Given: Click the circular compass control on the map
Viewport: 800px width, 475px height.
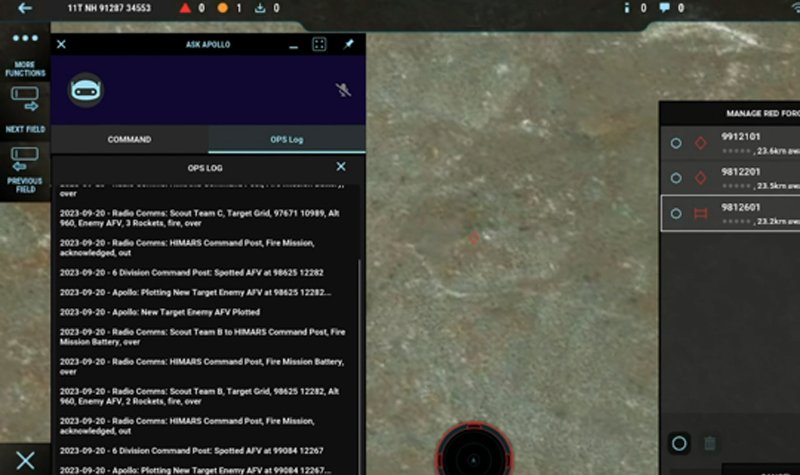Looking at the screenshot, I should coord(474,449).
